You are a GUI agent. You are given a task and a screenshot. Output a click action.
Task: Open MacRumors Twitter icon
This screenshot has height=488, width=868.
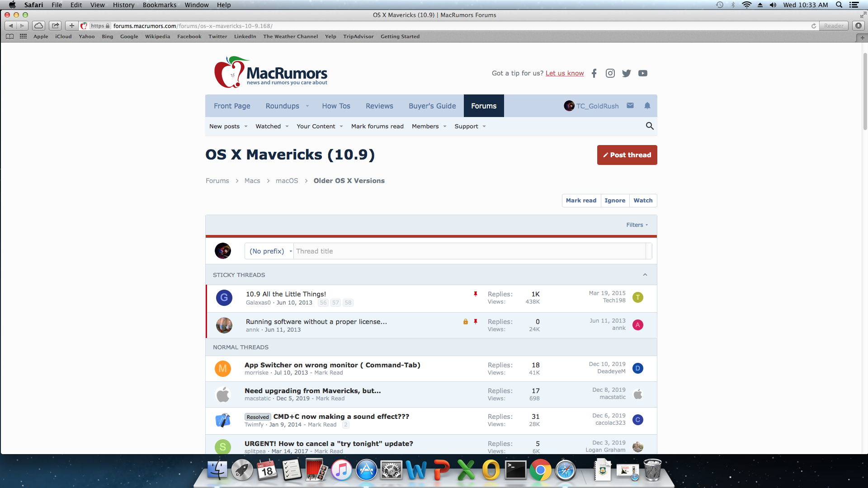[x=626, y=73]
